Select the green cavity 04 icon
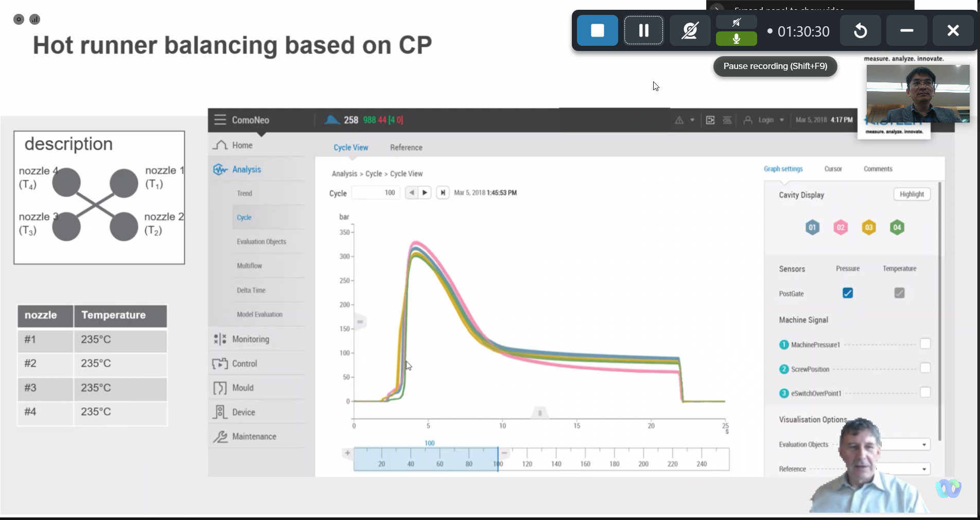Viewport: 980px width, 520px height. click(897, 228)
